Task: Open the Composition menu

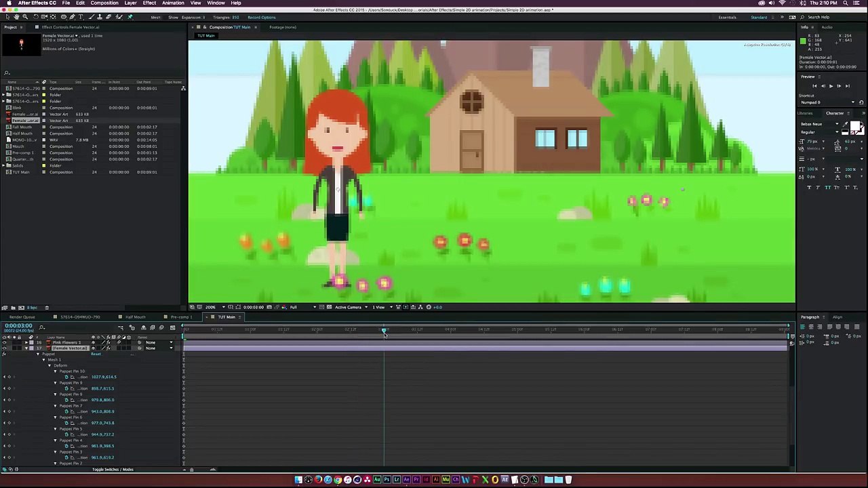Action: point(104,3)
